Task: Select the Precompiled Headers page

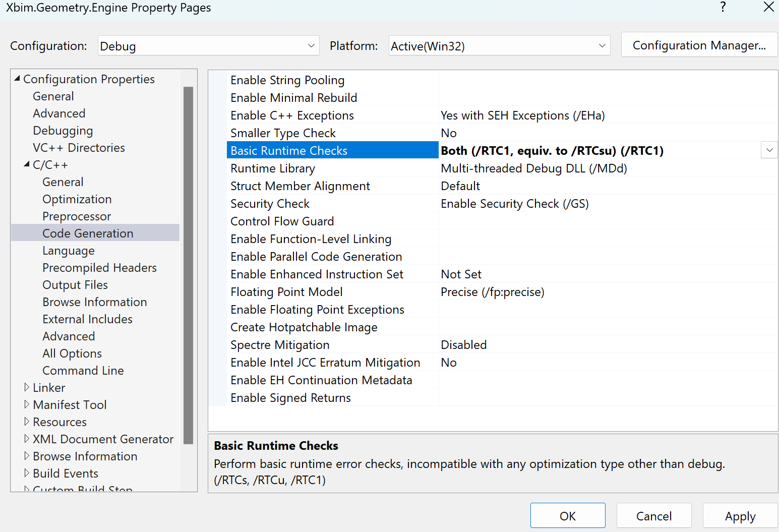Action: pyautogui.click(x=99, y=267)
